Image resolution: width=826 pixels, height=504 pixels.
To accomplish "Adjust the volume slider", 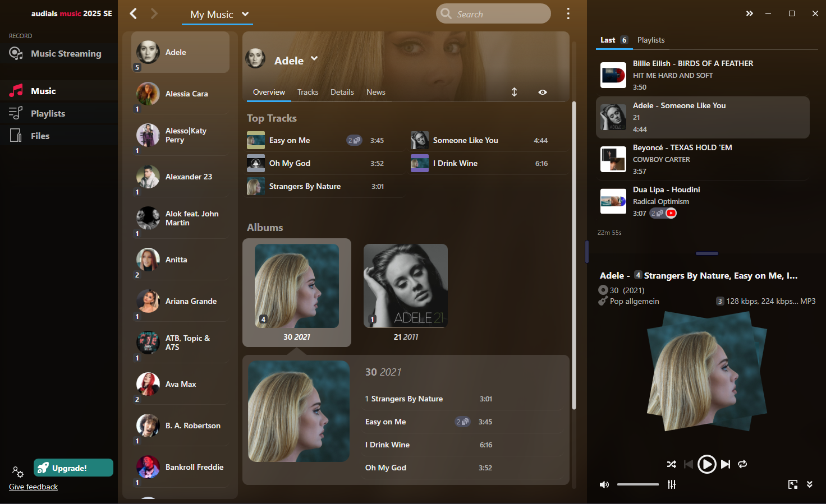I will click(x=638, y=484).
